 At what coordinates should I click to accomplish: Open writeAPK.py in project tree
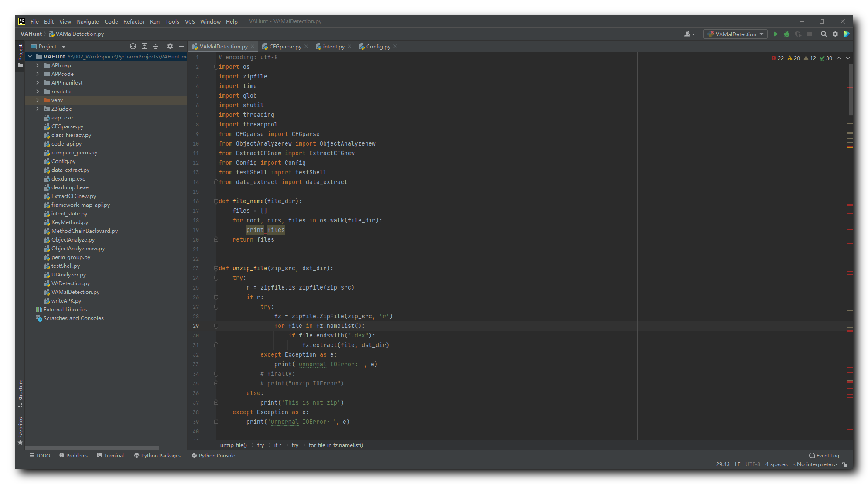(66, 301)
